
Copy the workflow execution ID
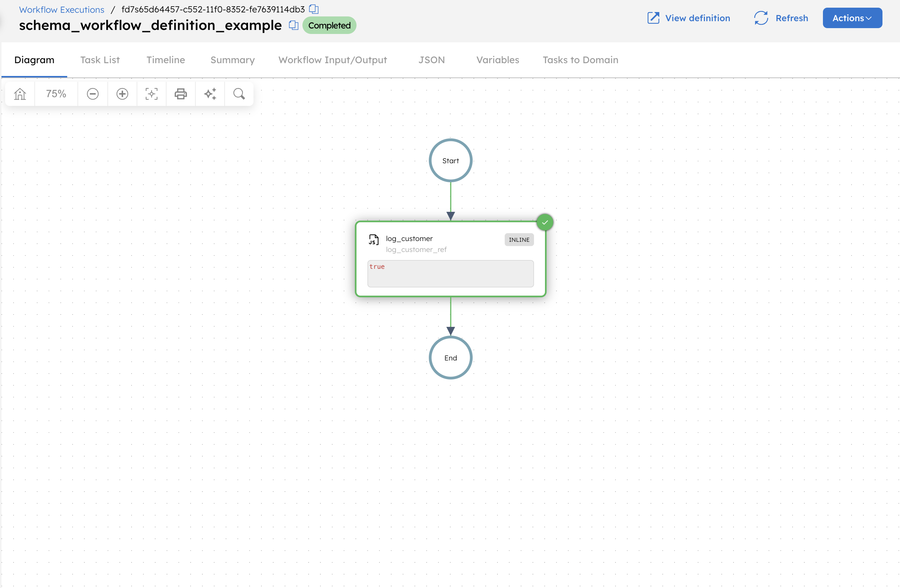[x=314, y=9]
